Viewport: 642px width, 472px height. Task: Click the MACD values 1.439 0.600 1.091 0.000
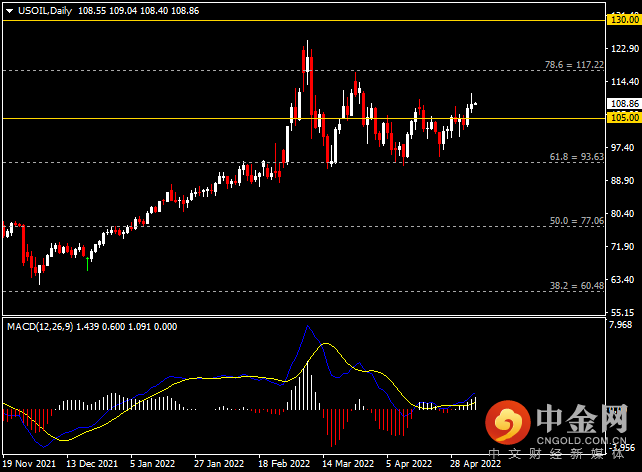pyautogui.click(x=127, y=327)
